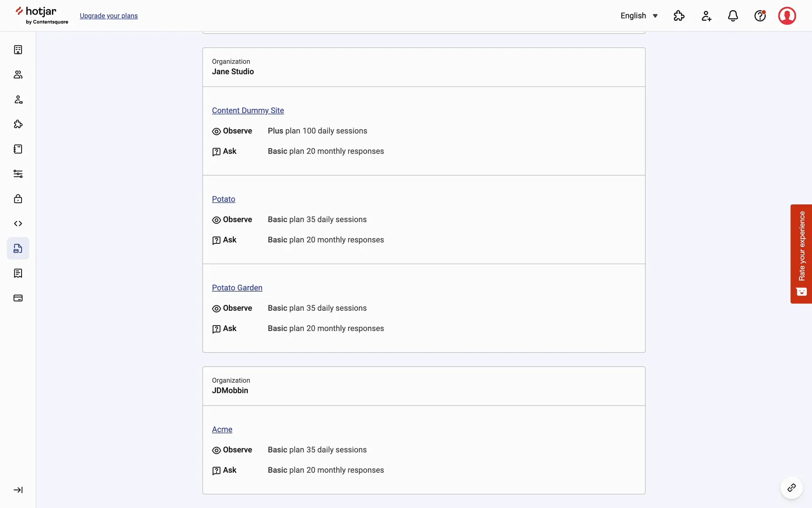
Task: Open the user profile avatar menu
Action: (787, 16)
